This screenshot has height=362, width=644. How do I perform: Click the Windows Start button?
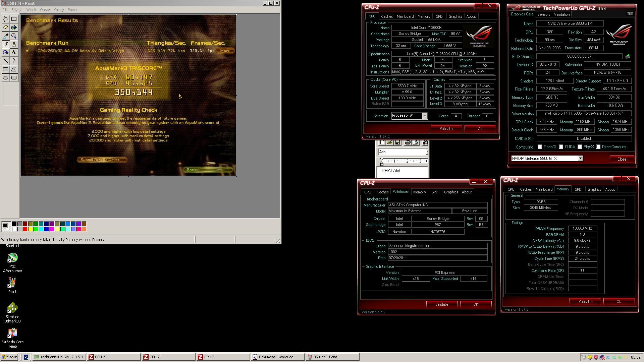(x=9, y=357)
